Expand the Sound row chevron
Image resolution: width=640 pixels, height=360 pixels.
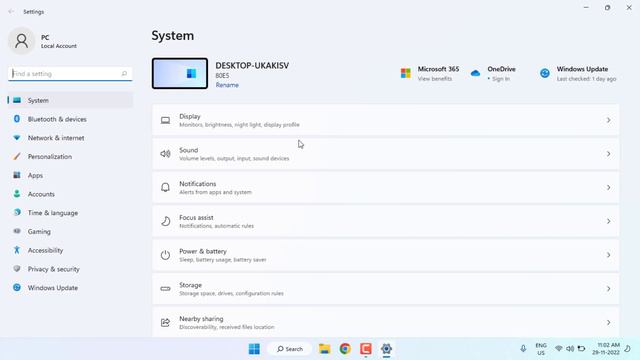[608, 154]
